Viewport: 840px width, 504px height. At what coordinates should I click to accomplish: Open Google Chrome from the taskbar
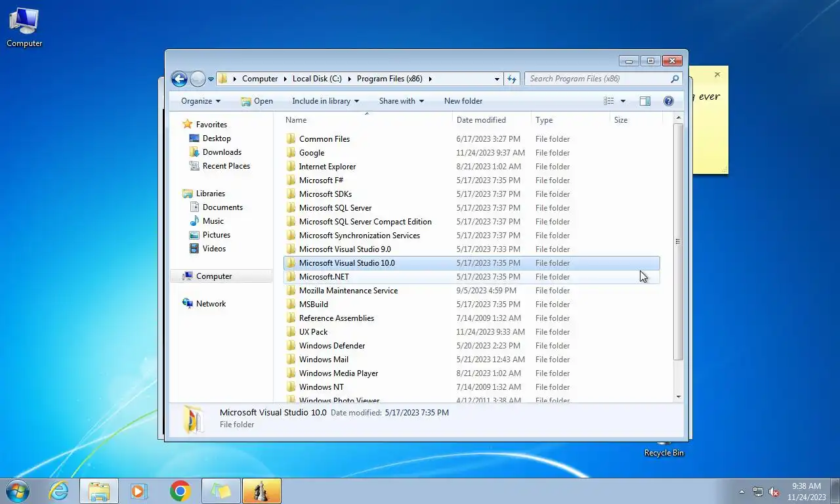point(180,491)
